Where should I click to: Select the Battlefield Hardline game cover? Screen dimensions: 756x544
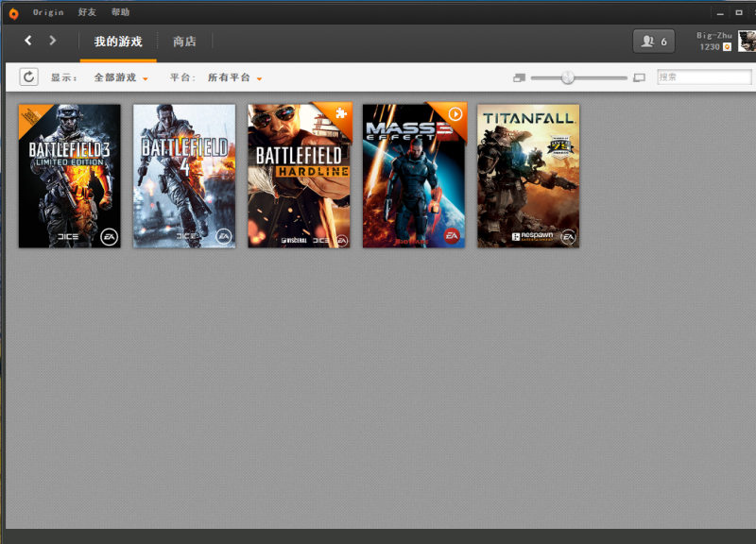[300, 177]
